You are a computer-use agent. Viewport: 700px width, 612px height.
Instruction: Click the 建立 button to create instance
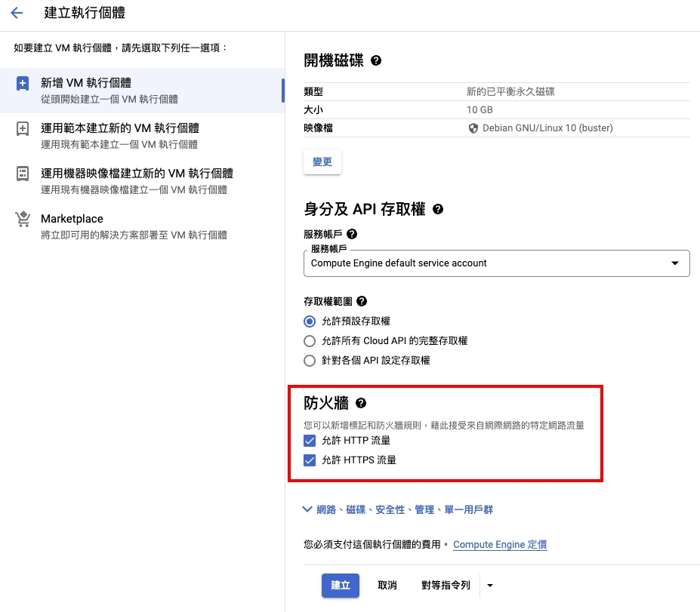(340, 585)
